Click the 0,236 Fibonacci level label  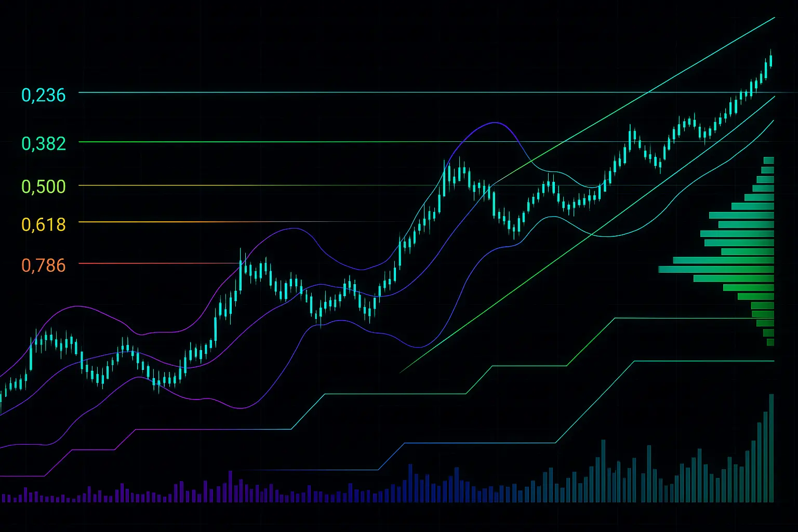[x=44, y=95]
